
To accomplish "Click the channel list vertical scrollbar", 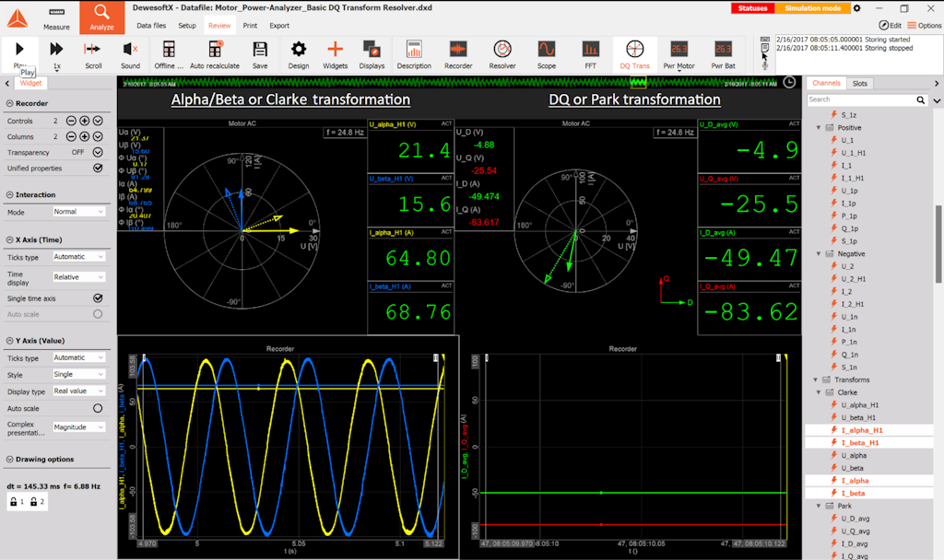I will (x=938, y=243).
